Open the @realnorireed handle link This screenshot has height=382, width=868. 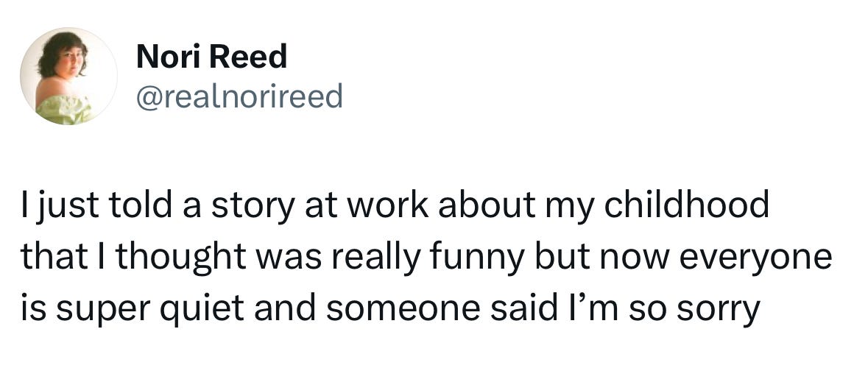tap(239, 96)
